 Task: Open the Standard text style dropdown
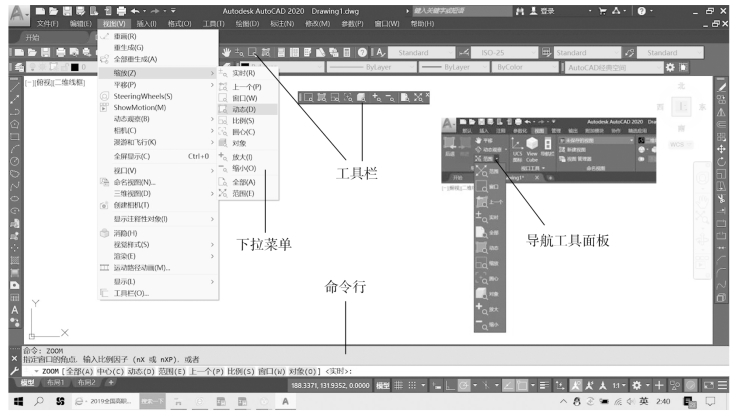click(422, 52)
